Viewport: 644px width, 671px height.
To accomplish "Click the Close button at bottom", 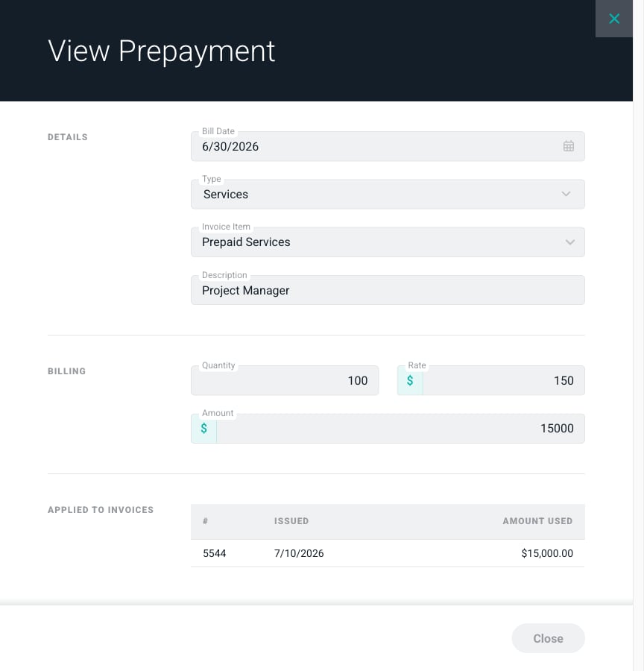I will click(x=548, y=638).
